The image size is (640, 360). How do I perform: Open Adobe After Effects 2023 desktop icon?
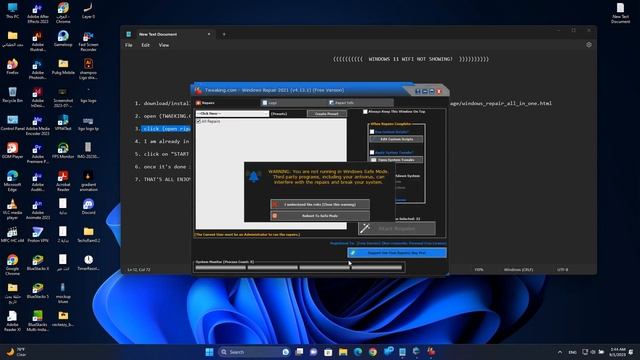coord(38,13)
